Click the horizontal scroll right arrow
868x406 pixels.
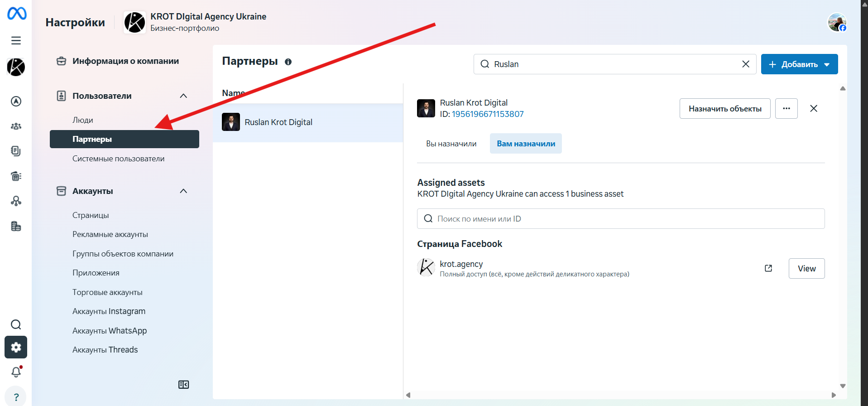pyautogui.click(x=834, y=395)
